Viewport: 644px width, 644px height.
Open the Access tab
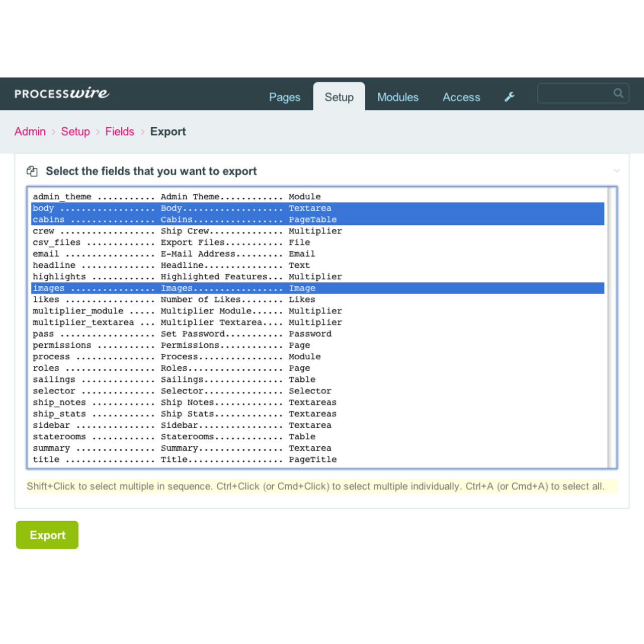pos(461,97)
